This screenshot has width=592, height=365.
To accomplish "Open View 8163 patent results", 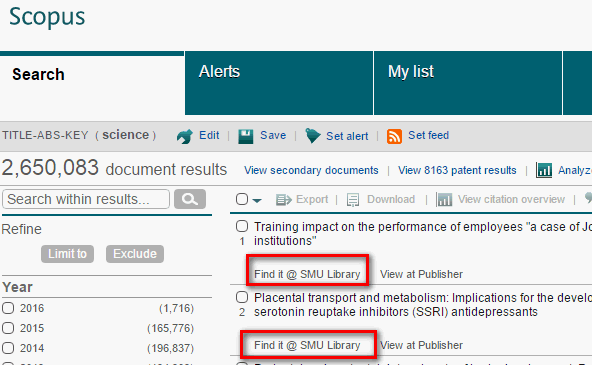I will 457,170.
